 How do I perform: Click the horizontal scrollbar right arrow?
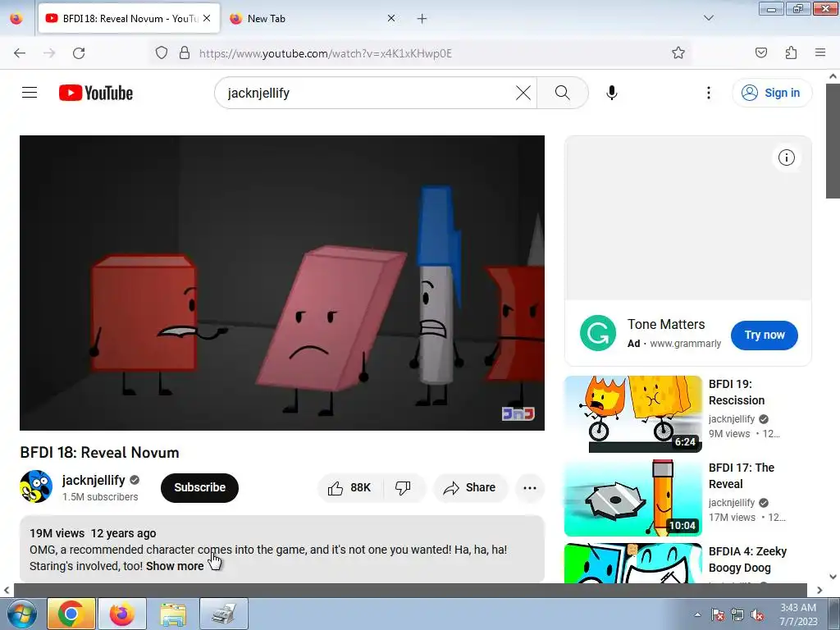point(819,591)
